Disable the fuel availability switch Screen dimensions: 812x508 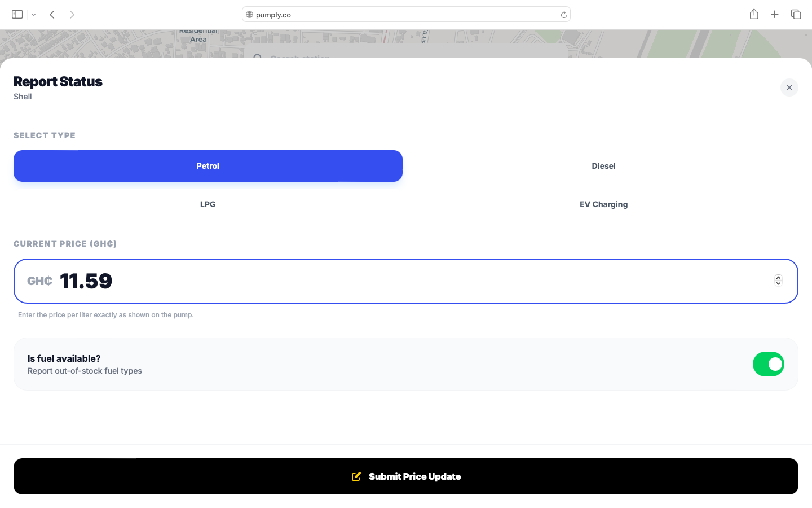coord(769,364)
